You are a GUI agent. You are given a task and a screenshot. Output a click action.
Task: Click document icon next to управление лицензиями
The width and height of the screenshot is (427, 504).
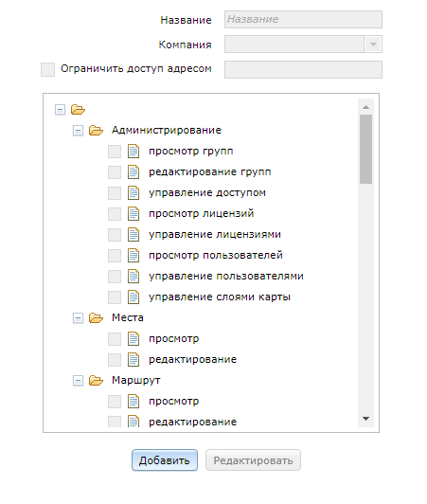[133, 235]
